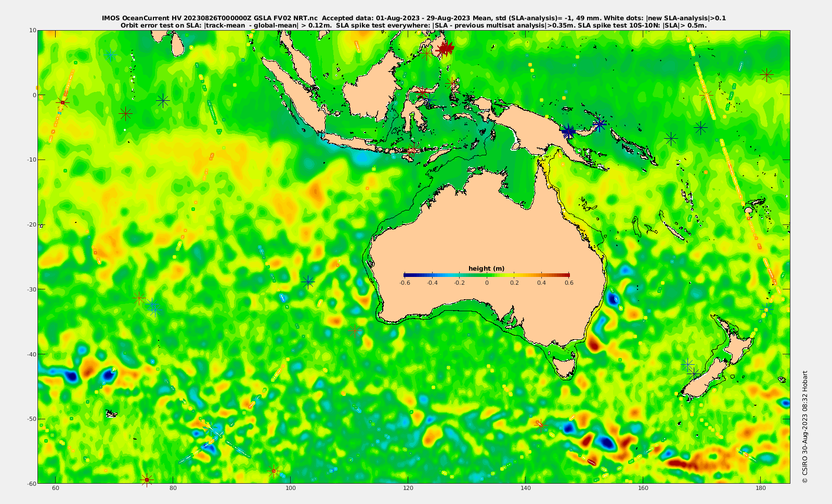The width and height of the screenshot is (832, 504).
Task: Click the dark red star cluster near the Philippines
Action: pyautogui.click(x=445, y=48)
